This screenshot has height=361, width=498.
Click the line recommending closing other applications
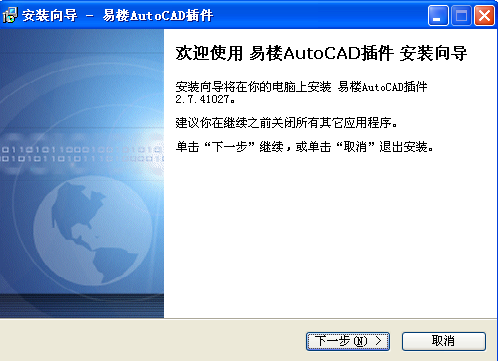tap(287, 123)
